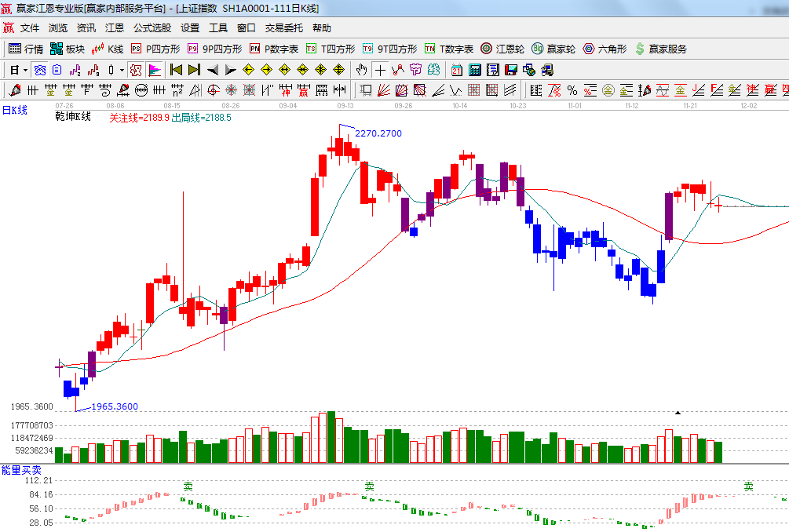Open the 公式选股 menu
This screenshot has width=789, height=532.
(x=152, y=27)
